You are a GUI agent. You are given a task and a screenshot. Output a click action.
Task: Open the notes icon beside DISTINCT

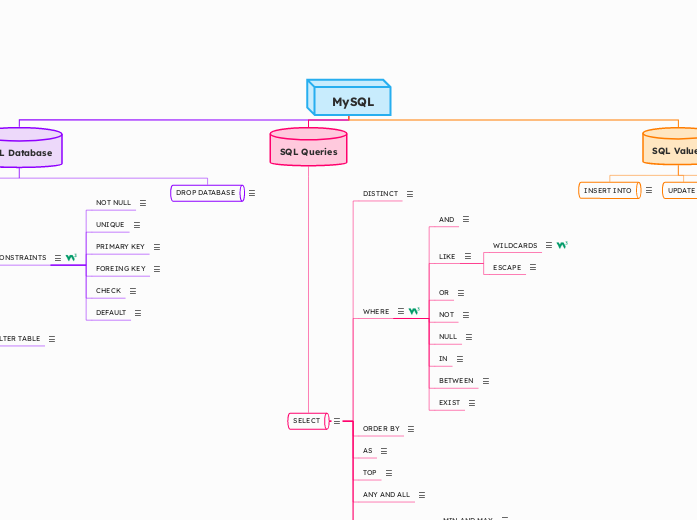pos(410,194)
